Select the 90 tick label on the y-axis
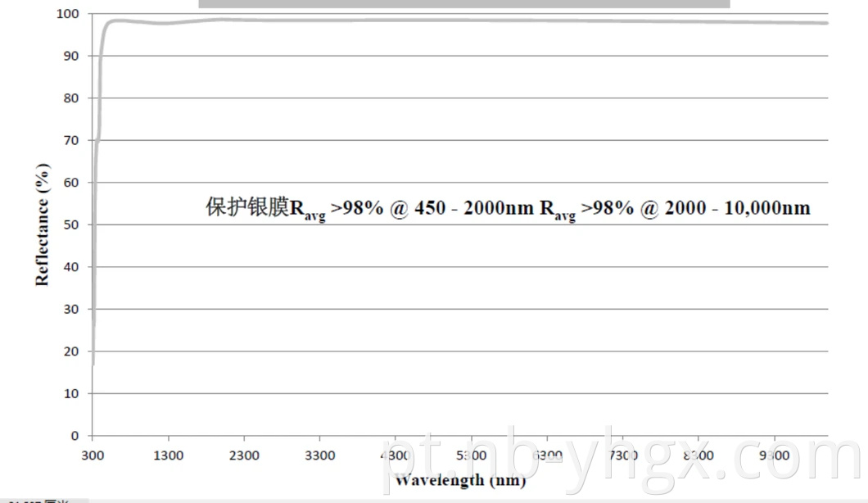This screenshot has width=868, height=503. (x=72, y=56)
